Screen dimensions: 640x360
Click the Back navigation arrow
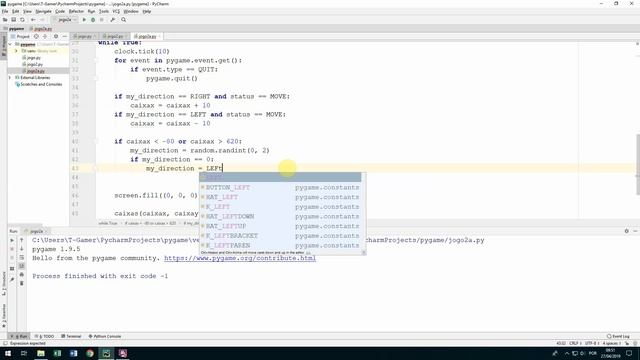pyautogui.click(x=33, y=20)
